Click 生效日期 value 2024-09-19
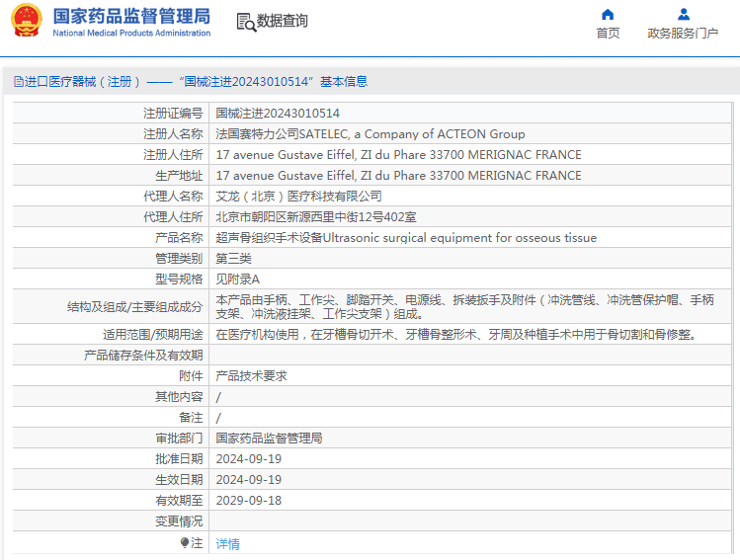The height and width of the screenshot is (560, 740). tap(249, 480)
